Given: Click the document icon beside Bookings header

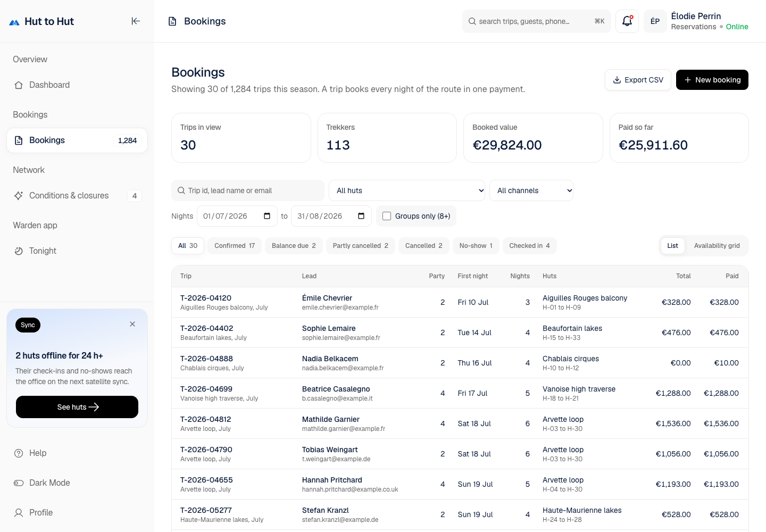Looking at the screenshot, I should pyautogui.click(x=172, y=21).
